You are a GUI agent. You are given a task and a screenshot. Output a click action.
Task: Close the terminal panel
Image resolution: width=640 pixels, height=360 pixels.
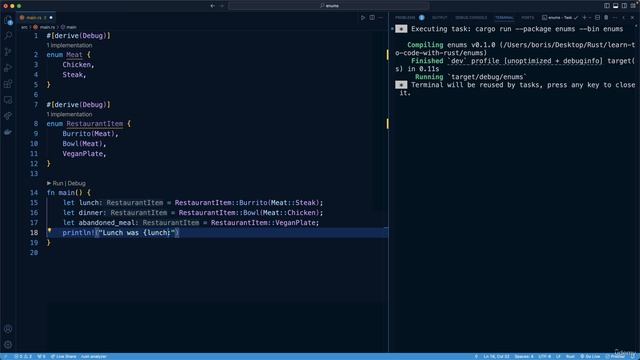tap(632, 18)
